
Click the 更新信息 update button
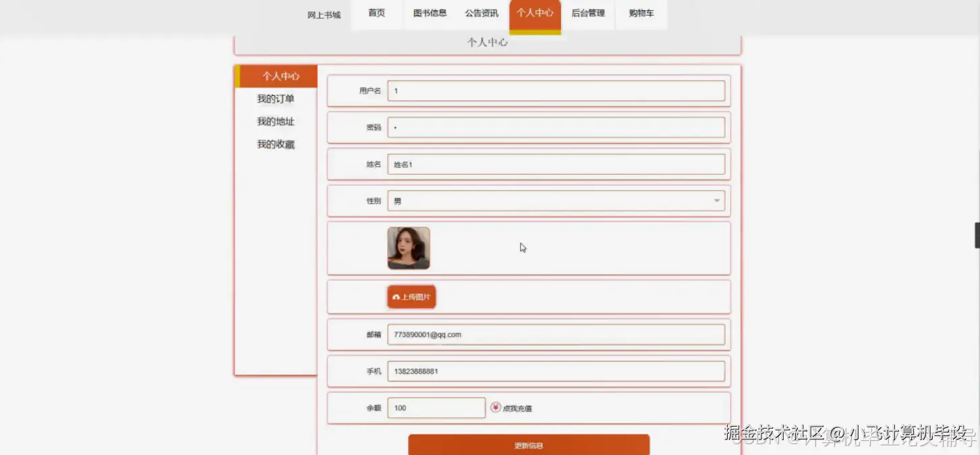pyautogui.click(x=528, y=445)
